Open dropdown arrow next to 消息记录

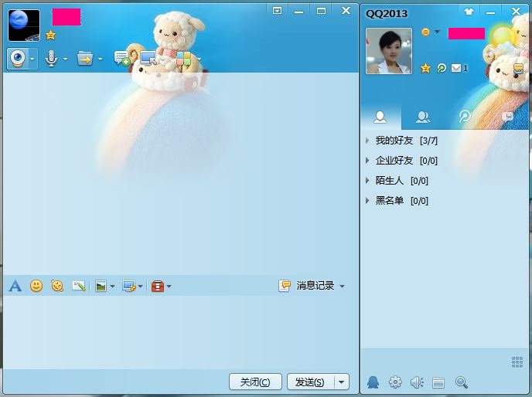(x=342, y=287)
